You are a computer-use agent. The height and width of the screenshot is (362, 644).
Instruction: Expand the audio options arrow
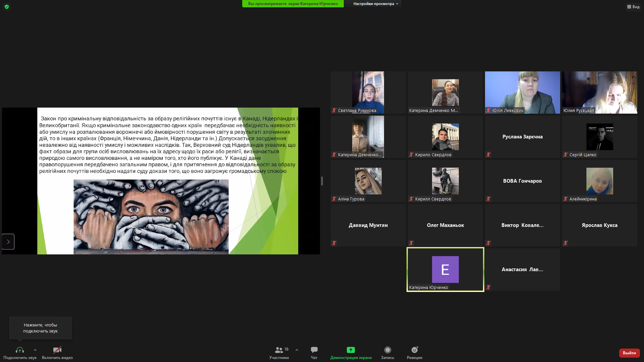pos(35,350)
